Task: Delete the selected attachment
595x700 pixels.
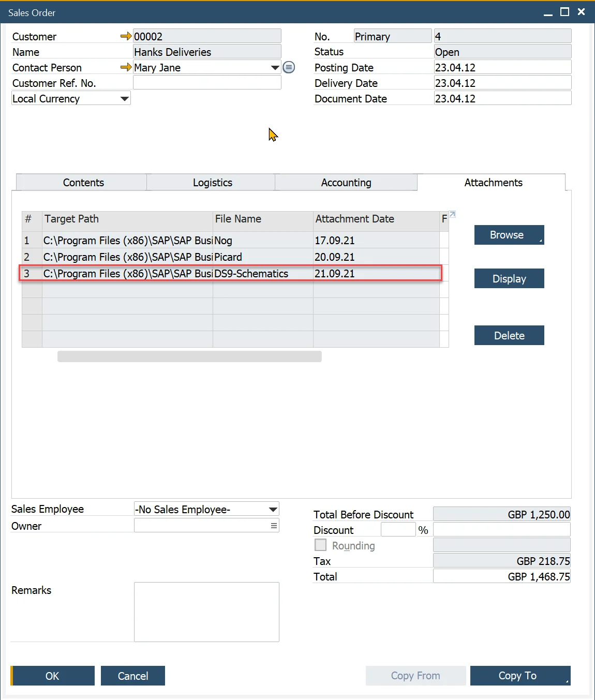Action: point(509,336)
